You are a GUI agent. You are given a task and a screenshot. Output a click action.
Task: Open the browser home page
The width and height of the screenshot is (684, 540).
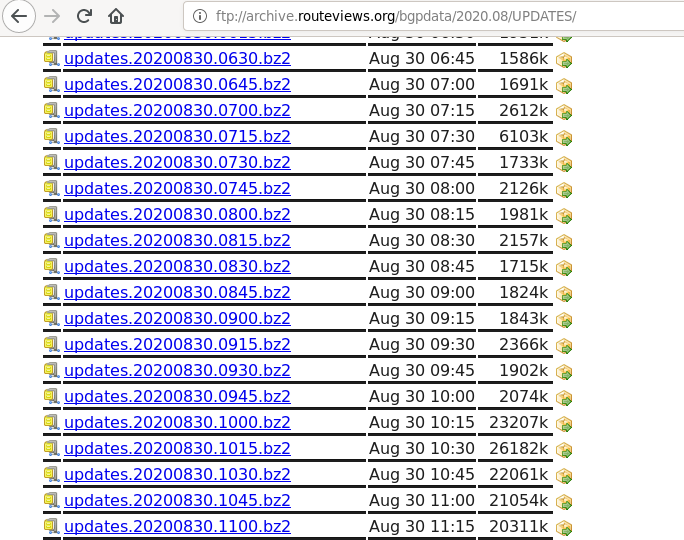coord(116,16)
